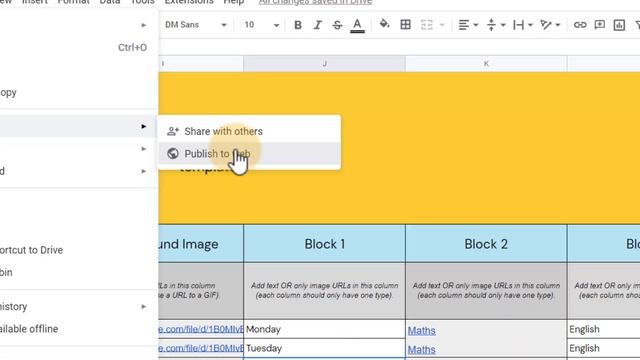640x360 pixels.
Task: Click Block 2 instruction text cell
Action: (486, 291)
